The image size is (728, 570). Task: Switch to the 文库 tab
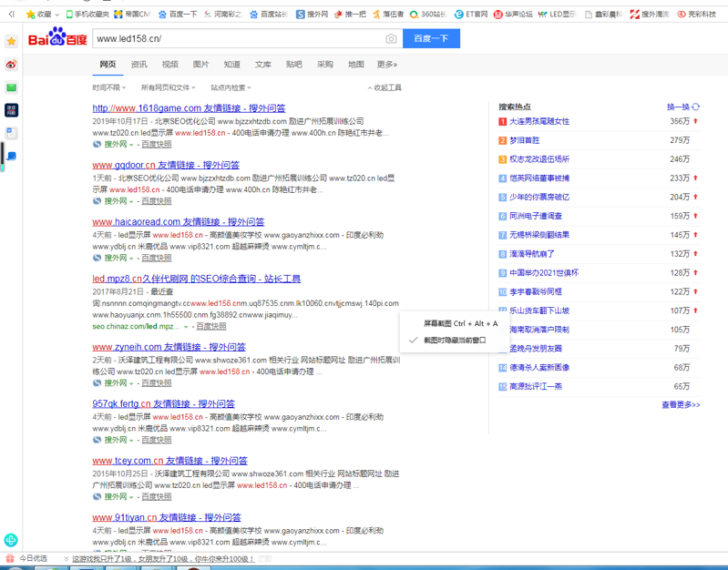tap(262, 64)
